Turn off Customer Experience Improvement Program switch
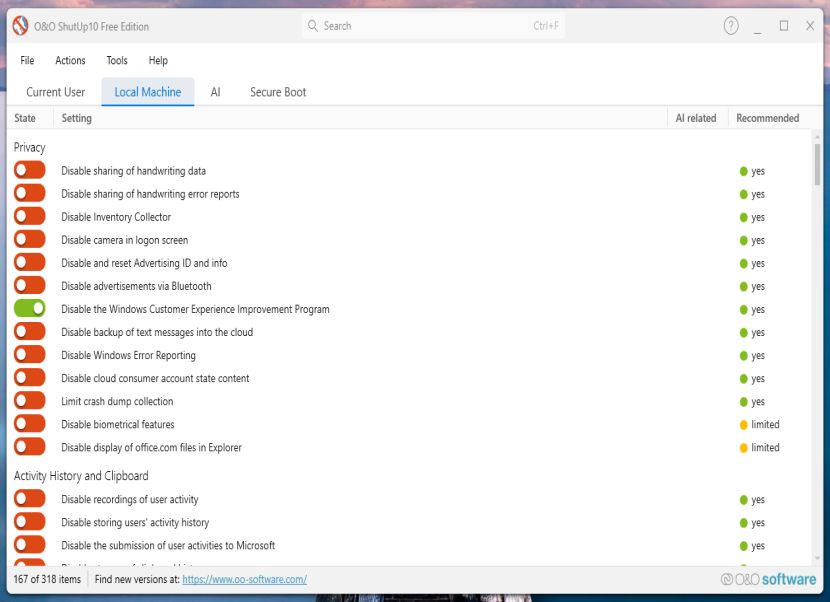The width and height of the screenshot is (830, 602). click(30, 308)
